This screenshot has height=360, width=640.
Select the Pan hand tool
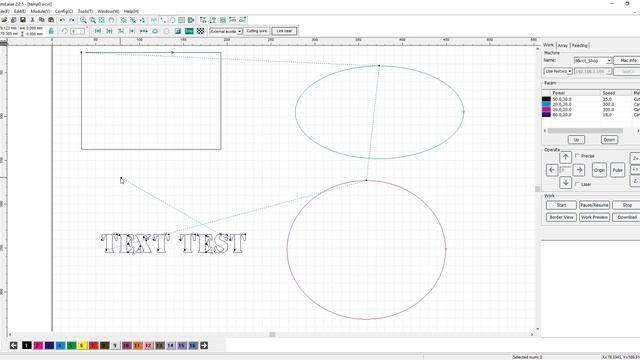tap(111, 20)
